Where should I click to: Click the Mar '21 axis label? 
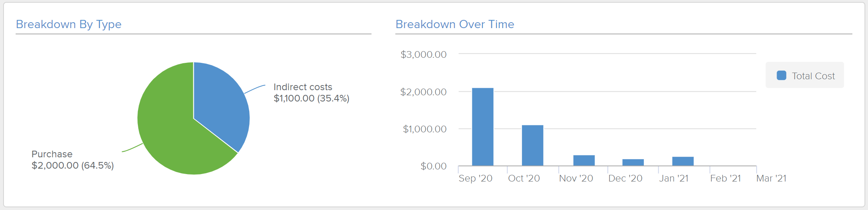point(771,178)
